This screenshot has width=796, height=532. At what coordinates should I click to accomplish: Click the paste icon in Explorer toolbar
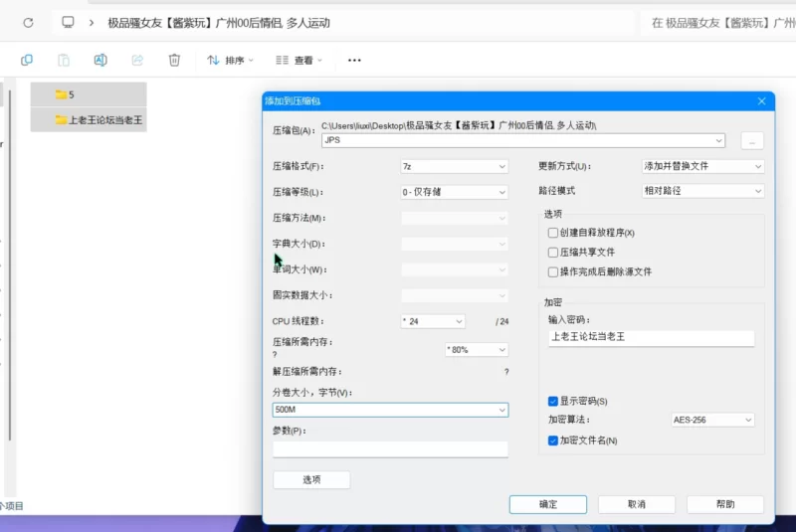click(x=64, y=60)
